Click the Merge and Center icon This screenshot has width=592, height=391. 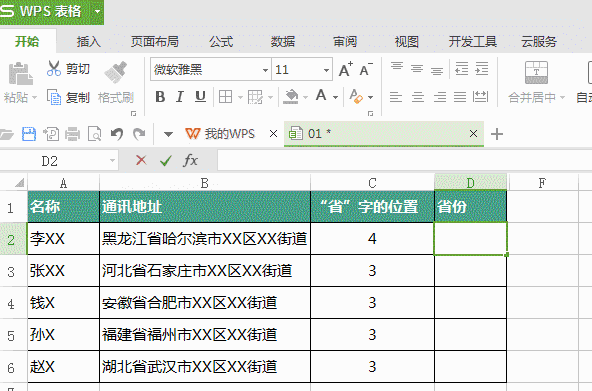click(x=536, y=72)
